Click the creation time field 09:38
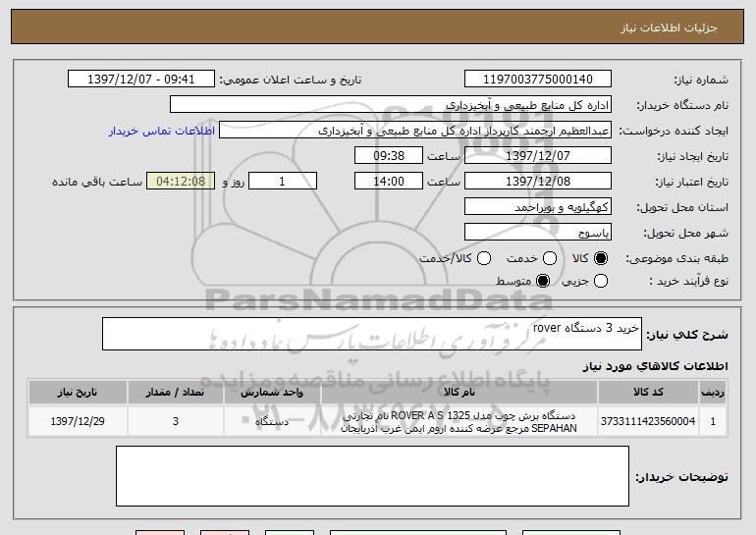 click(x=389, y=156)
